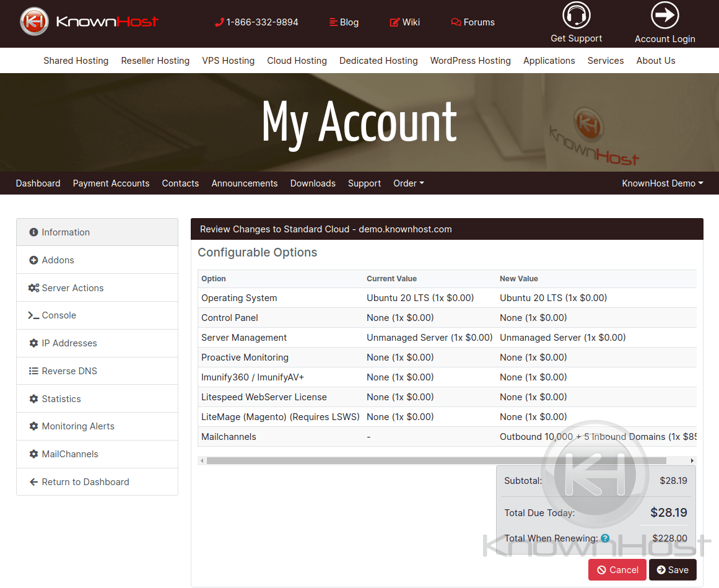Visit the Forums link

pos(473,22)
